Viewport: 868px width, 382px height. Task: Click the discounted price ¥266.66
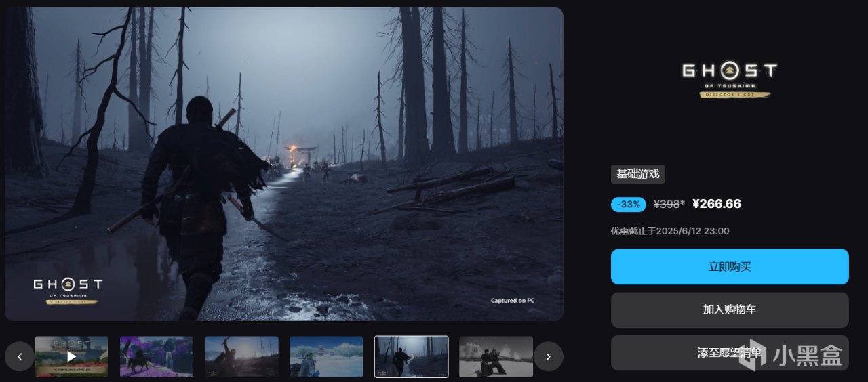pyautogui.click(x=717, y=204)
